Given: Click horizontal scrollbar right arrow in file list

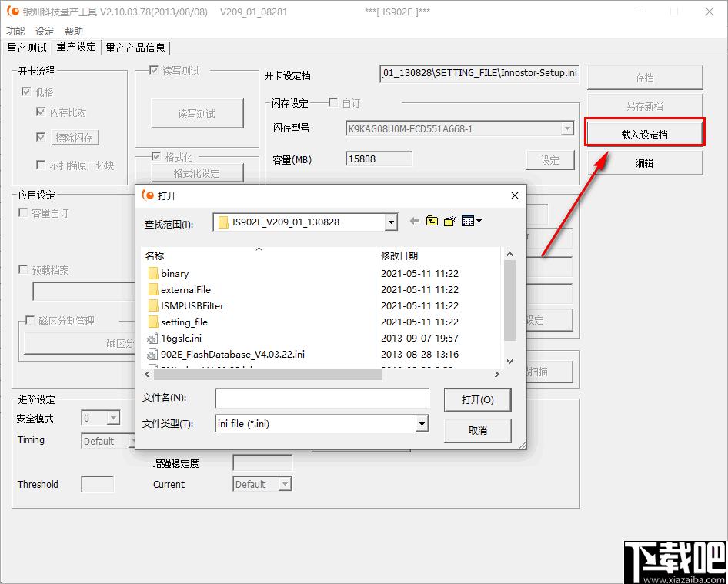Looking at the screenshot, I should (497, 374).
